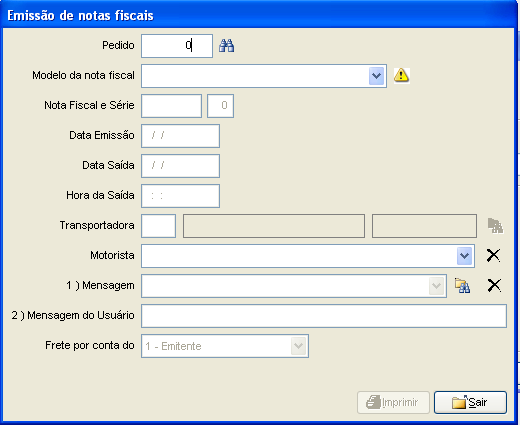The image size is (520, 425).
Task: Click the Sair button
Action: coord(470,402)
